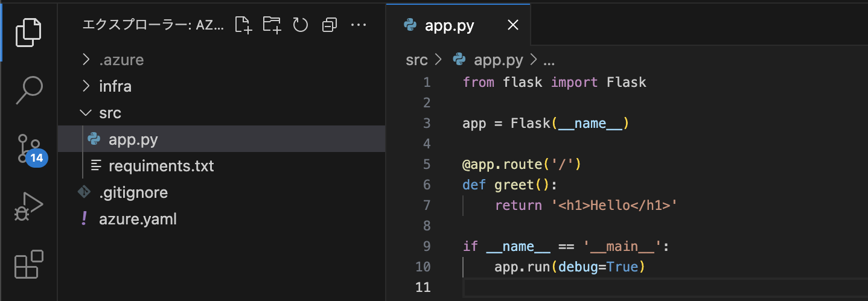
Task: Click the breadcrumb ellipsis symbol segment
Action: pyautogui.click(x=549, y=60)
